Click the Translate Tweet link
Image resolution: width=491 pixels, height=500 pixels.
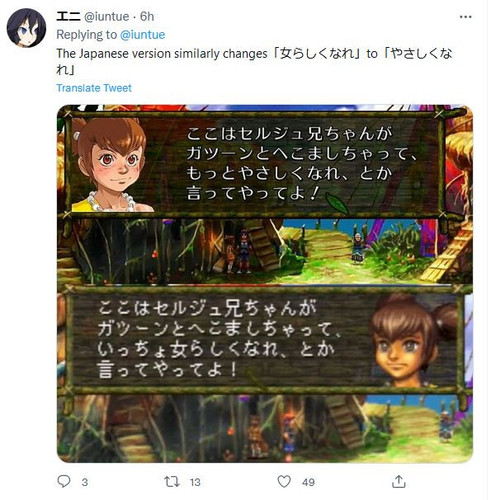pyautogui.click(x=94, y=88)
